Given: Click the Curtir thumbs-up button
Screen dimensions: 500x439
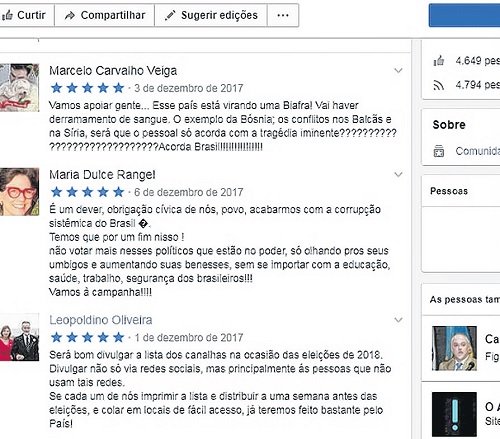Looking at the screenshot, I should [x=25, y=15].
